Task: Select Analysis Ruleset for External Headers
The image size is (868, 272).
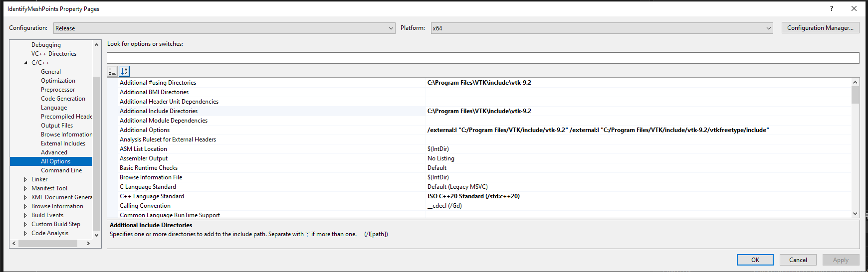Action: [x=479, y=139]
